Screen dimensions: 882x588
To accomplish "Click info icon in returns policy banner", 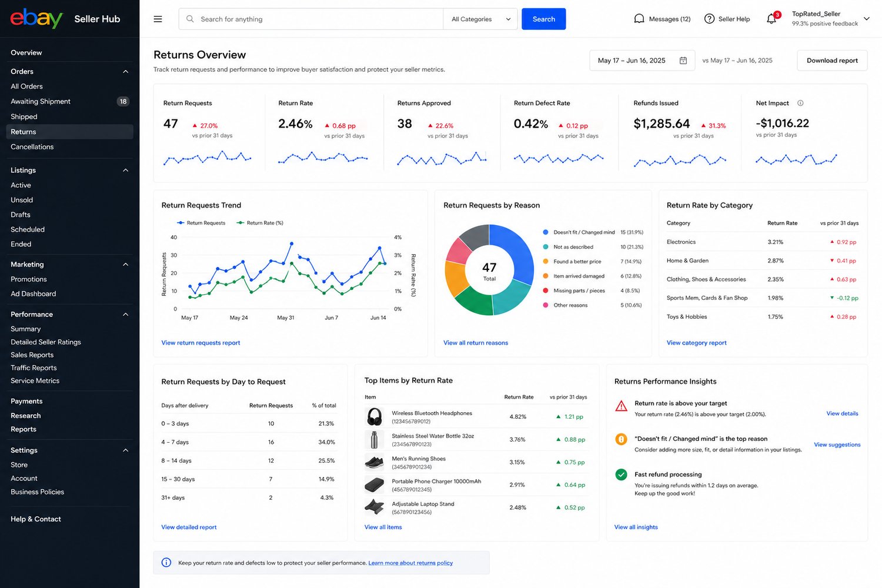I will point(166,563).
